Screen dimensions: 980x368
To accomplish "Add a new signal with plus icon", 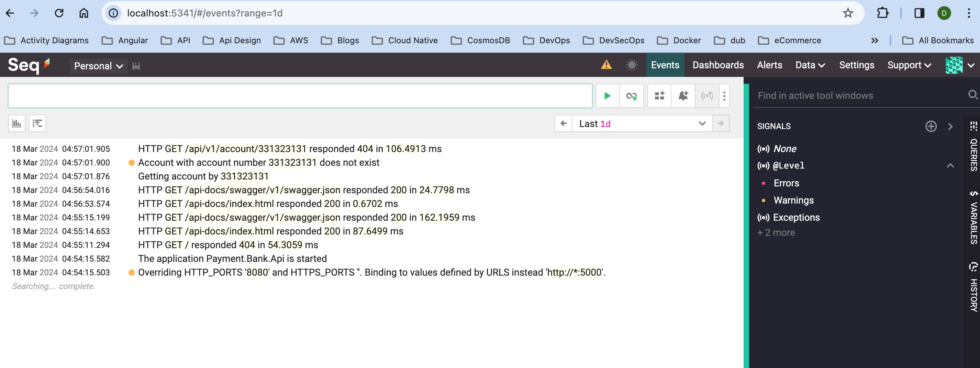I will pos(931,126).
